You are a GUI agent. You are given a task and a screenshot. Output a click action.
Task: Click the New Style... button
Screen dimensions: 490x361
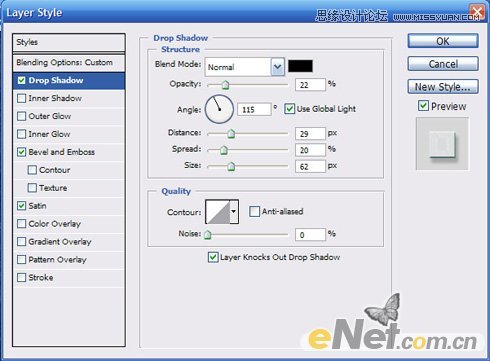click(x=443, y=87)
